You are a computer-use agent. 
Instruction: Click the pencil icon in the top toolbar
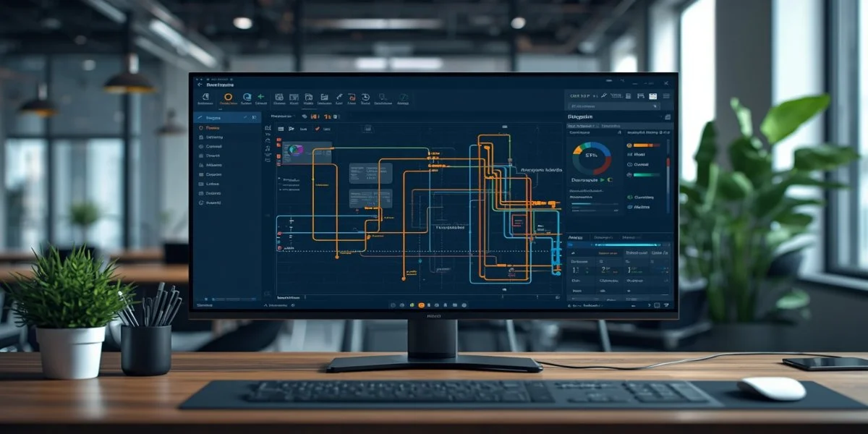339,97
